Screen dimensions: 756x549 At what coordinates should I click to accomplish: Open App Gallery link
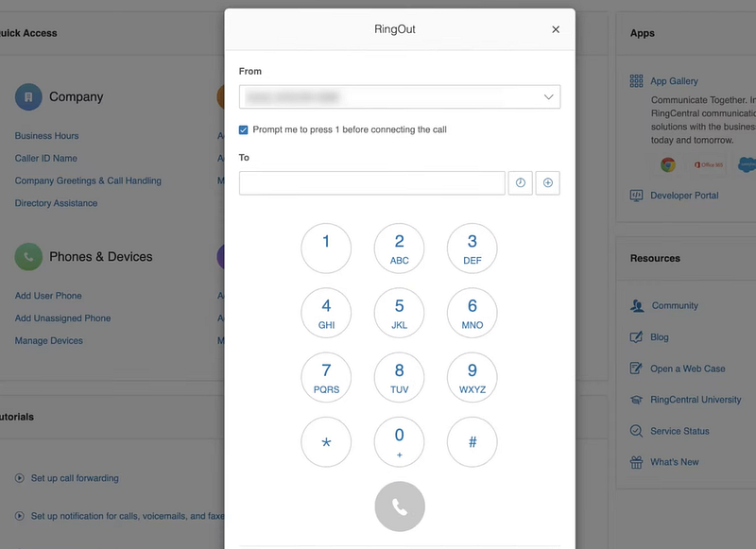click(674, 81)
